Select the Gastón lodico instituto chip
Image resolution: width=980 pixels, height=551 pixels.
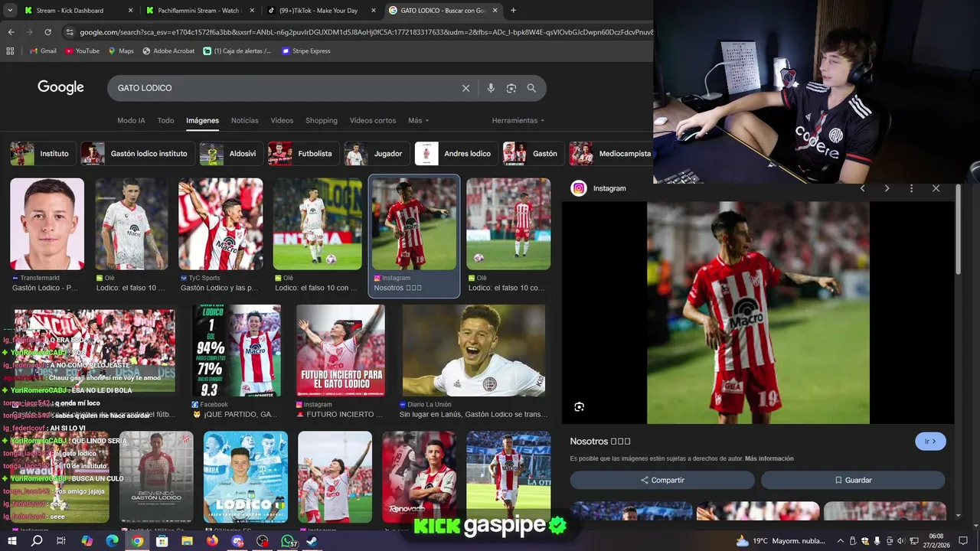pyautogui.click(x=137, y=154)
